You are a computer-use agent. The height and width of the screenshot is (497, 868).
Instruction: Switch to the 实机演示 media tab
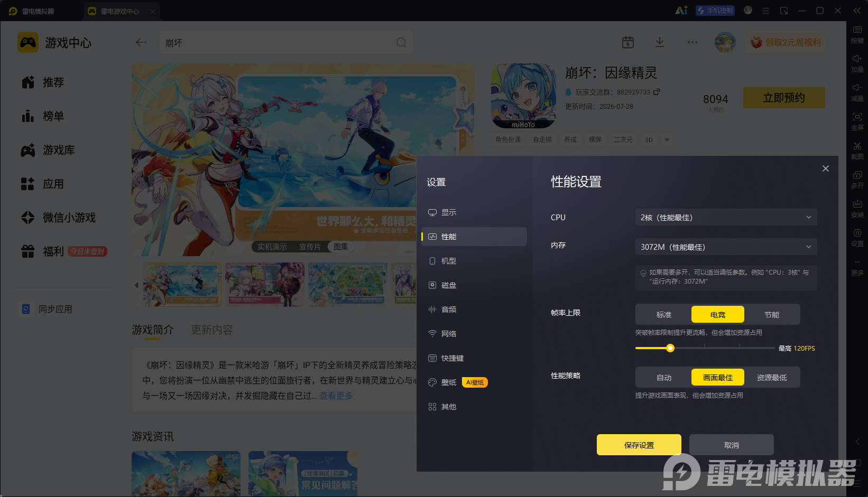(272, 247)
